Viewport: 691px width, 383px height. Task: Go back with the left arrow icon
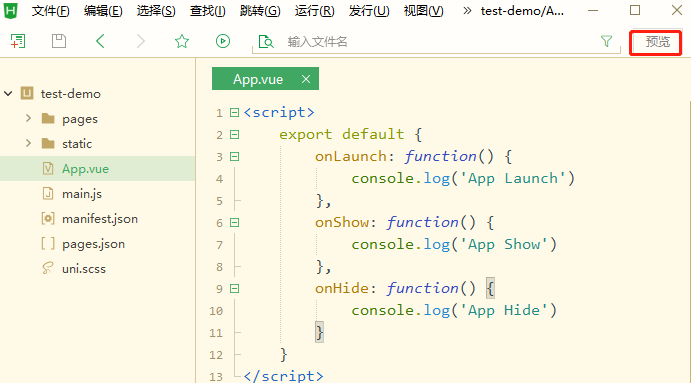coord(100,41)
